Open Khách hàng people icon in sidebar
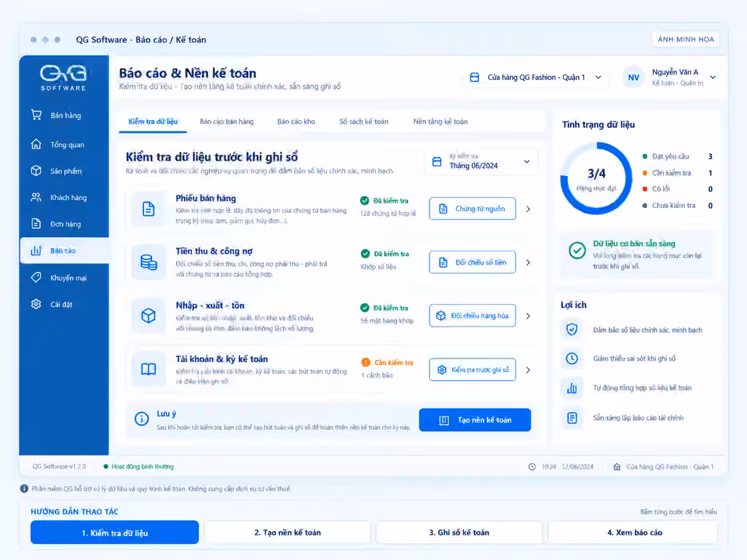The image size is (747, 560). (36, 197)
